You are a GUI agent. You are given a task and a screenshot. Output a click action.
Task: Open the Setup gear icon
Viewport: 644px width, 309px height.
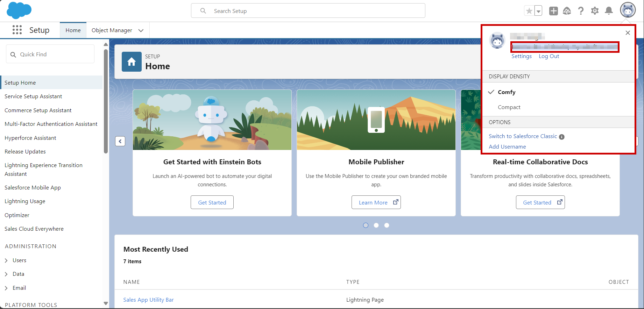595,11
